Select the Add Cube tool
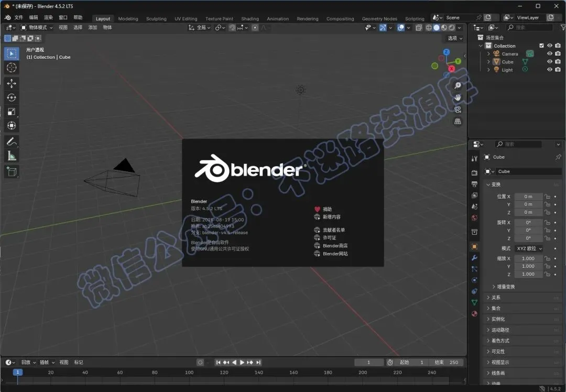 (12, 171)
